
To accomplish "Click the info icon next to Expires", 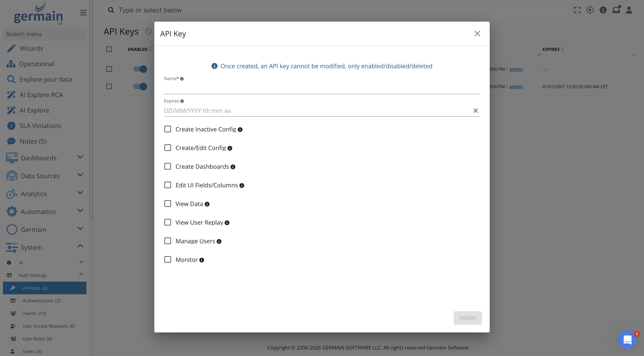I will [x=182, y=101].
